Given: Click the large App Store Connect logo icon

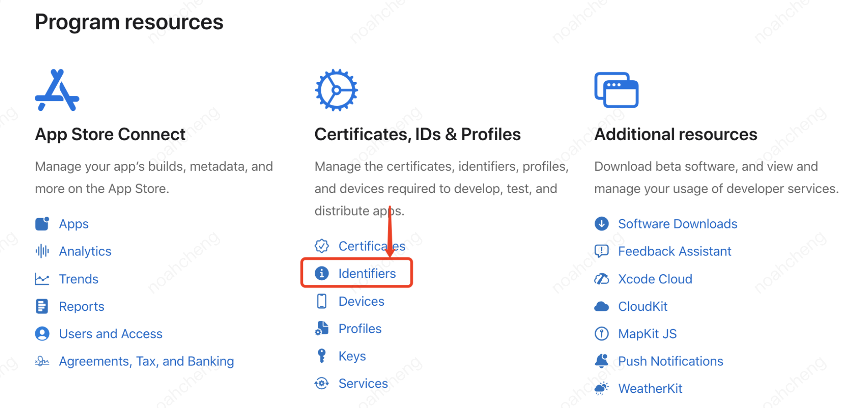Looking at the screenshot, I should 57,90.
